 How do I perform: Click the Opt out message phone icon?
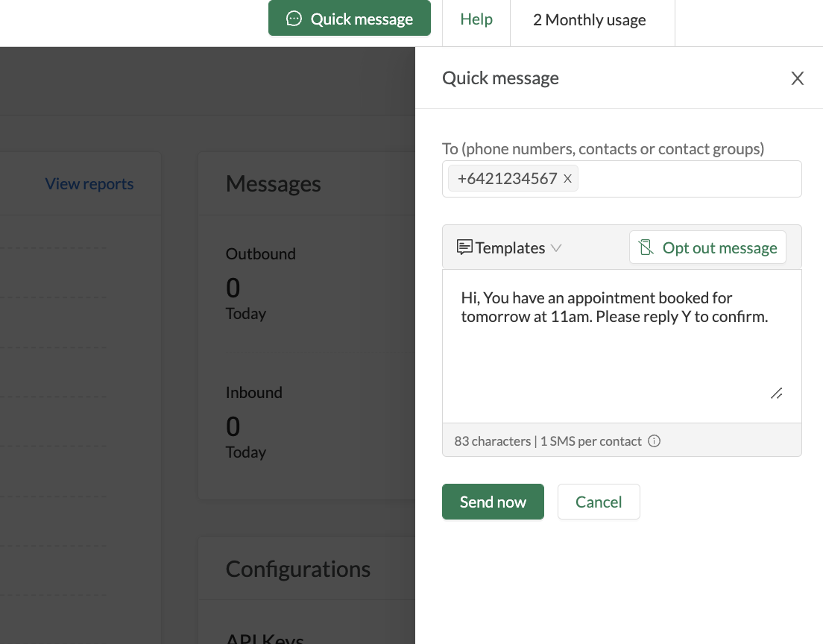point(646,247)
